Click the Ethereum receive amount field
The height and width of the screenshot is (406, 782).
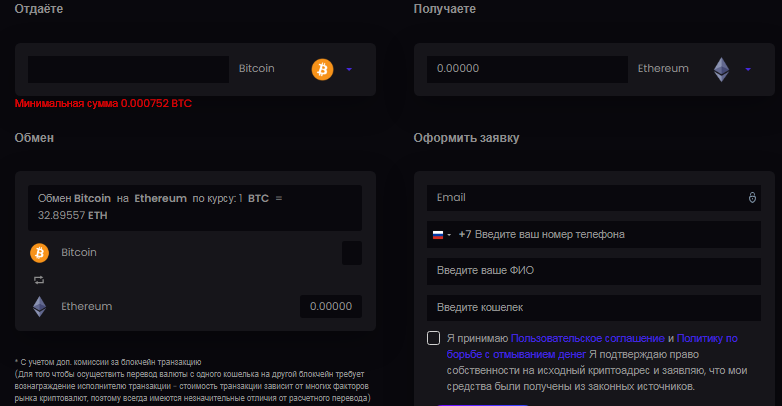(x=527, y=69)
